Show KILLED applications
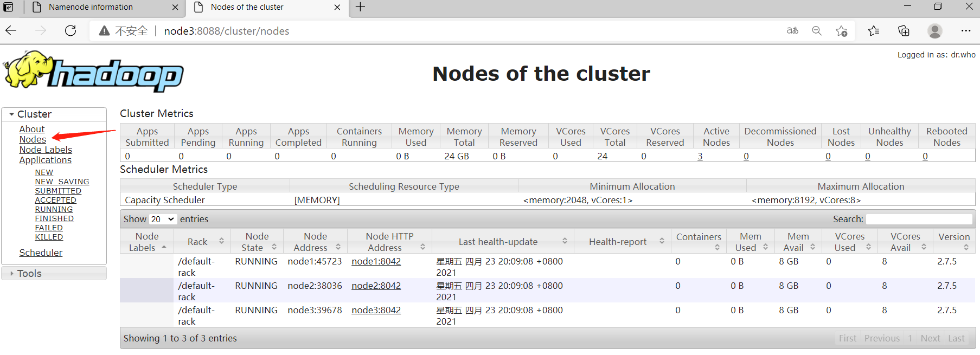This screenshot has height=355, width=980. pos(49,237)
